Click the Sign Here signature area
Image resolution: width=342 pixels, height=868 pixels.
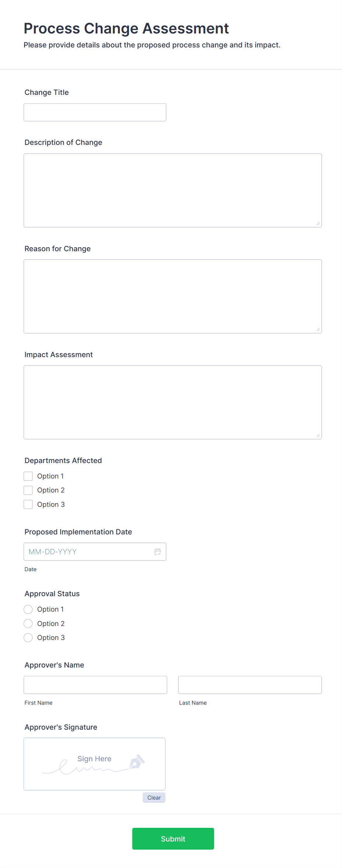(x=94, y=764)
